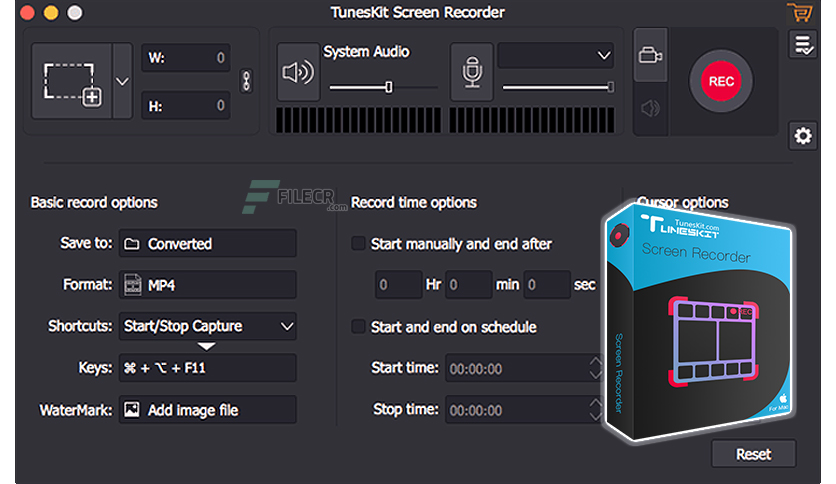
Task: Switch to audio-only recording mode icon
Action: pos(650,109)
